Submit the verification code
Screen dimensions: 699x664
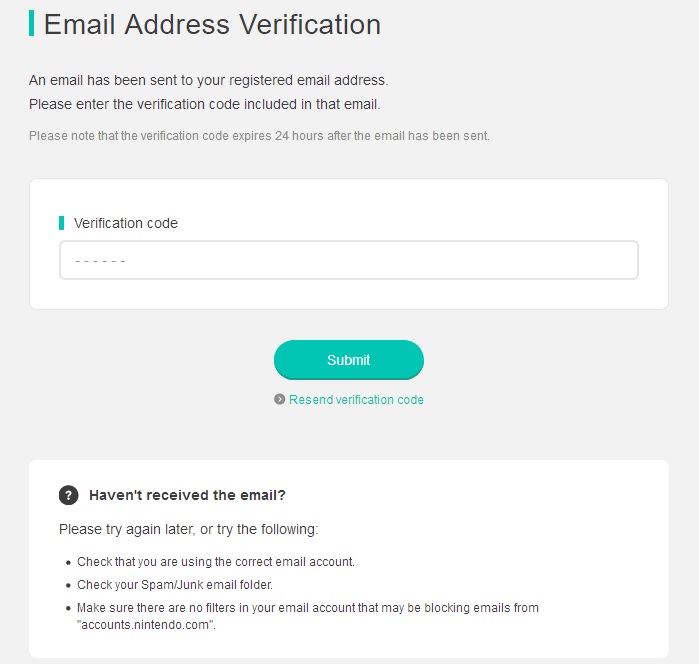(349, 360)
